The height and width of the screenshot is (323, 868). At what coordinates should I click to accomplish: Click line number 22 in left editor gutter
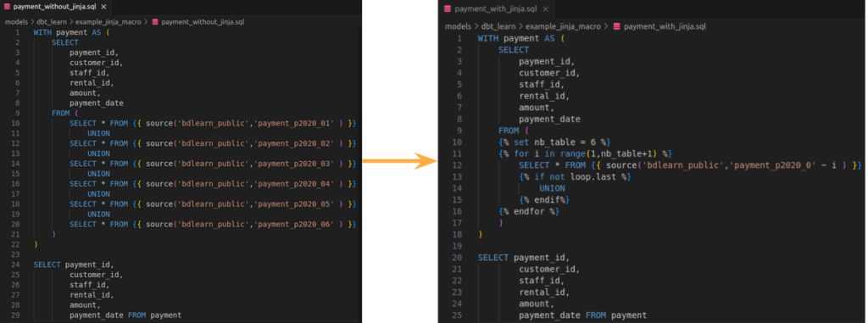(15, 244)
